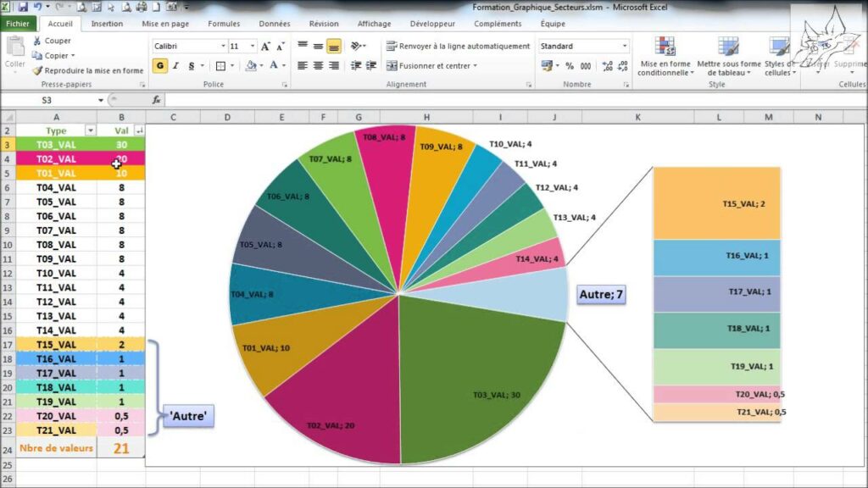Open the Fichier menu
868x488 pixels.
[x=18, y=24]
